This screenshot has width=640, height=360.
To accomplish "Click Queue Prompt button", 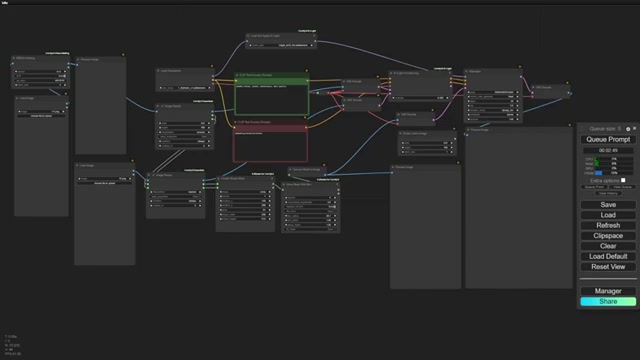I will [x=608, y=140].
